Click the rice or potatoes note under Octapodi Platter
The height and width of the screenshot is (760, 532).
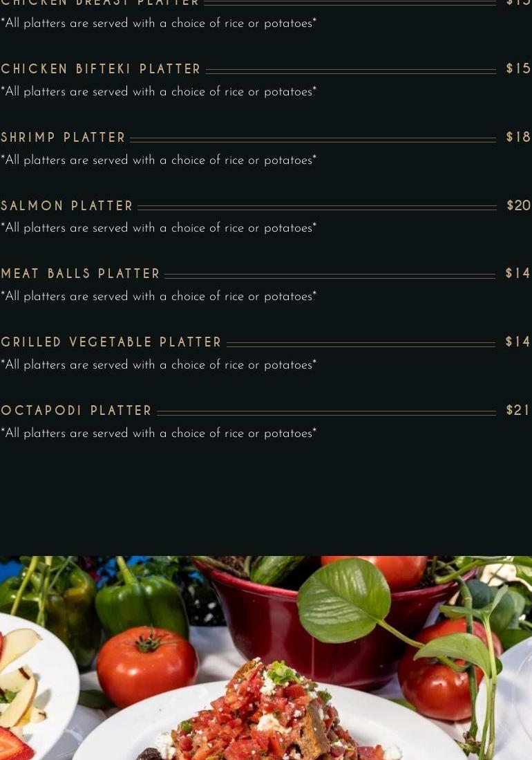[158, 434]
